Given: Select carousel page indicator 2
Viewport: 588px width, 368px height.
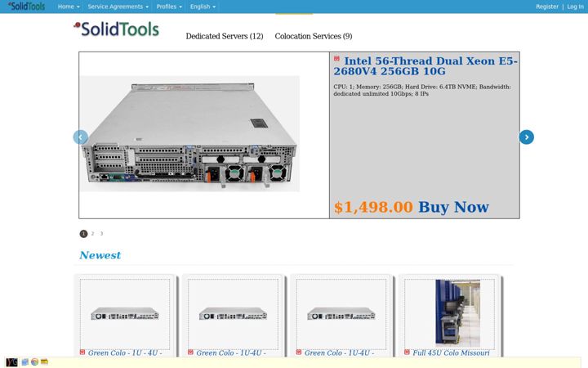Looking at the screenshot, I should [92, 234].
